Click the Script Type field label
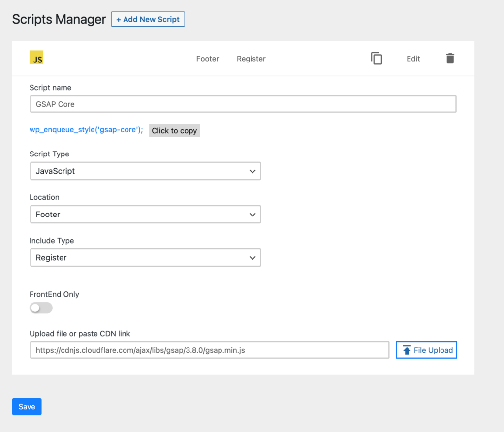 [49, 154]
